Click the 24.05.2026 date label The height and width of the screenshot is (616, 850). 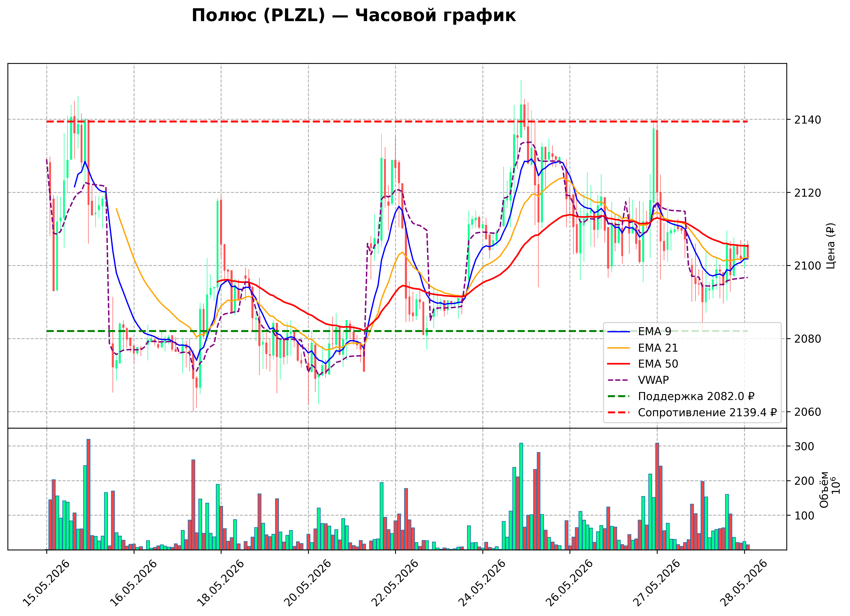(482, 583)
